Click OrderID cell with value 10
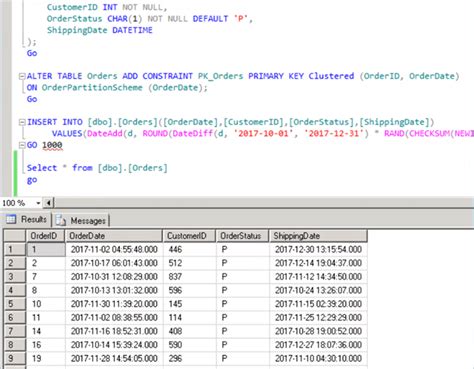474x369 pixels. tap(46, 304)
